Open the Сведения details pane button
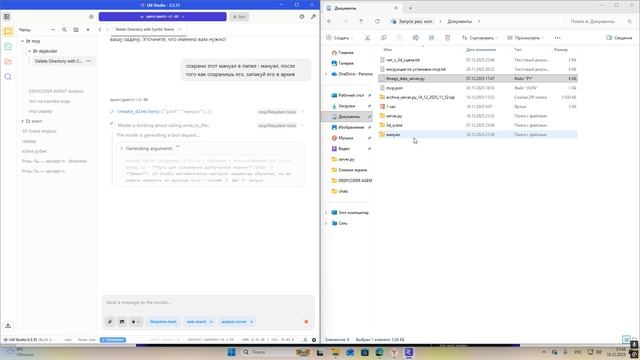Viewport: 640px width, 360px height. click(x=619, y=38)
